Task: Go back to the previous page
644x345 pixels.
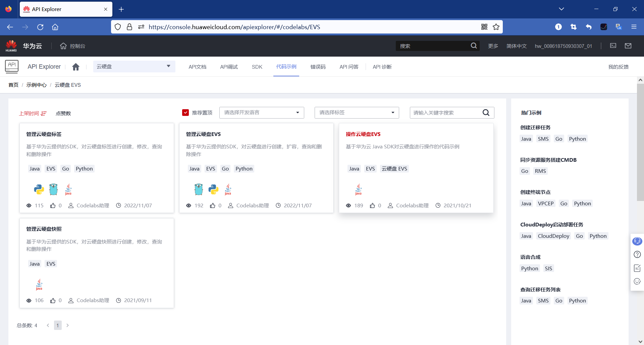Action: 10,27
